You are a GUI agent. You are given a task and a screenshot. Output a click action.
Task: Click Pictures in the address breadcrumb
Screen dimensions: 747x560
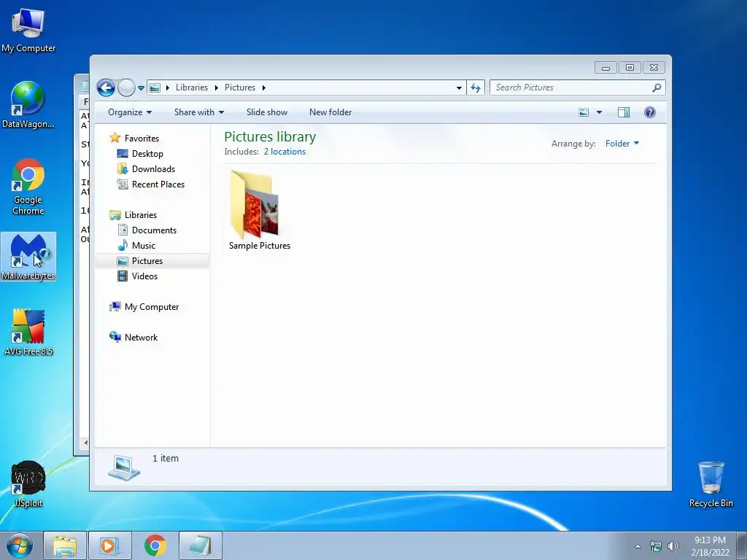pyautogui.click(x=239, y=87)
